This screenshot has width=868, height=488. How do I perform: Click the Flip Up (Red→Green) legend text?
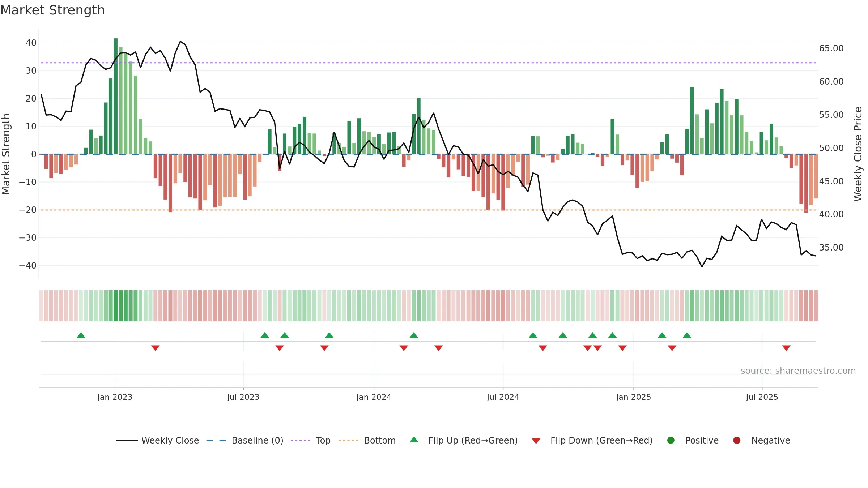[x=473, y=440]
